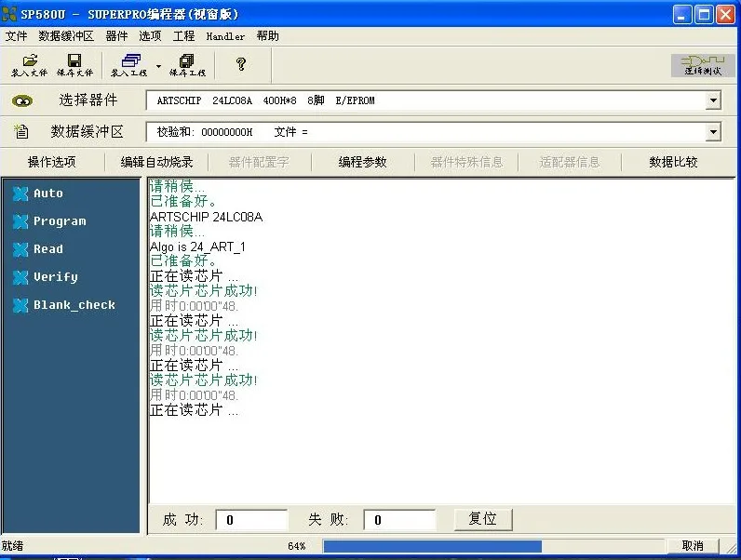Close the SP580U window
Screen dimensions: 741x560
point(725,15)
